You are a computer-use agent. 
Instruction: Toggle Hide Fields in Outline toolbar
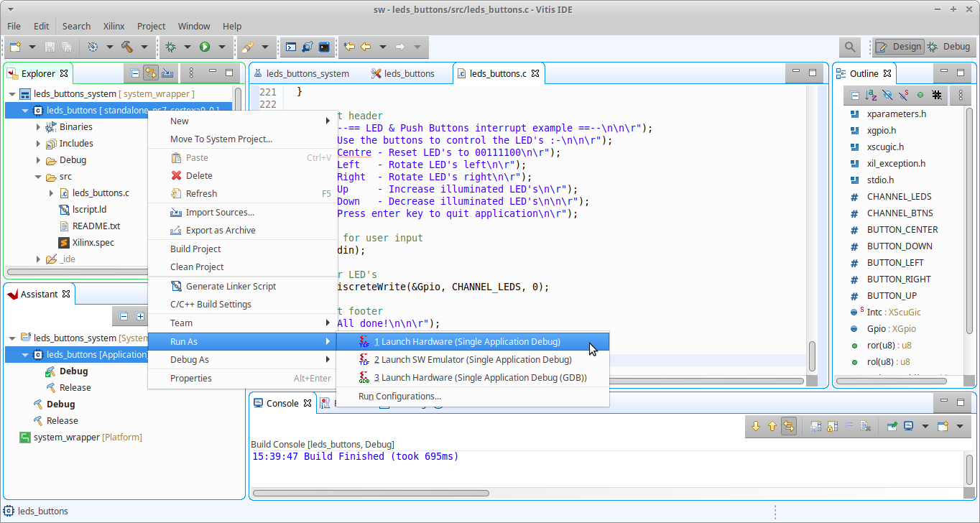coord(887,95)
